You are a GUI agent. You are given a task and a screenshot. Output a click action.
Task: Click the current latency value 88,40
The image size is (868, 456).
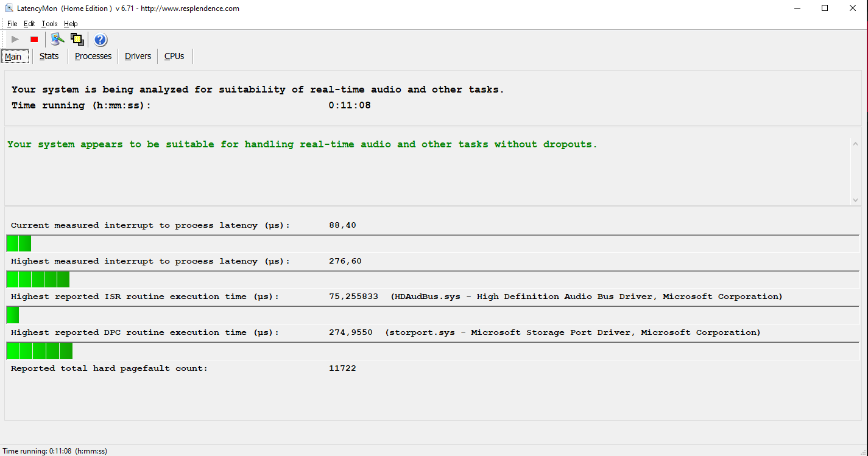pos(342,225)
